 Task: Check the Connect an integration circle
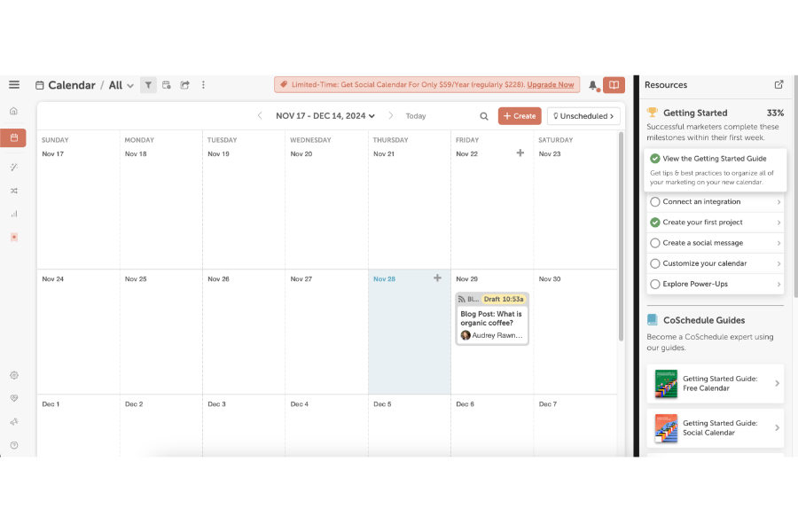point(655,201)
